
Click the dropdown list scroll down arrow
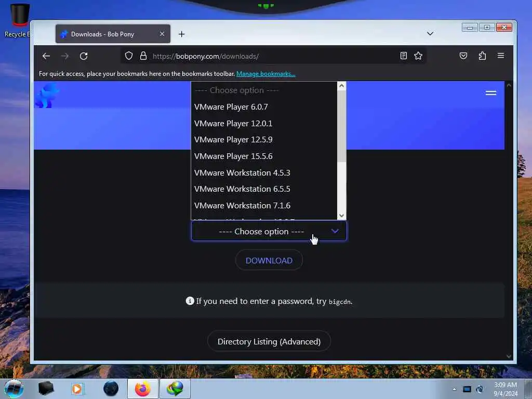[342, 216]
